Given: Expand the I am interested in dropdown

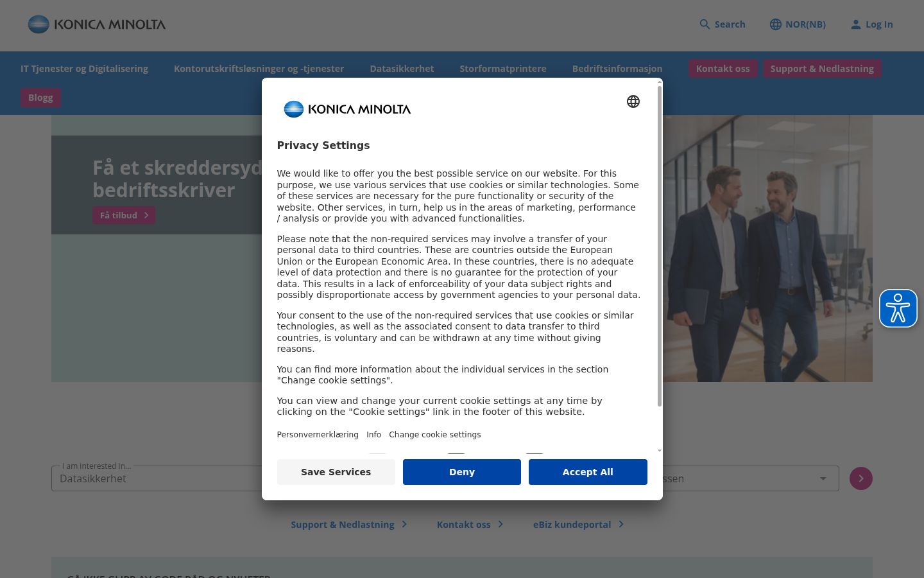Looking at the screenshot, I should pos(157,478).
